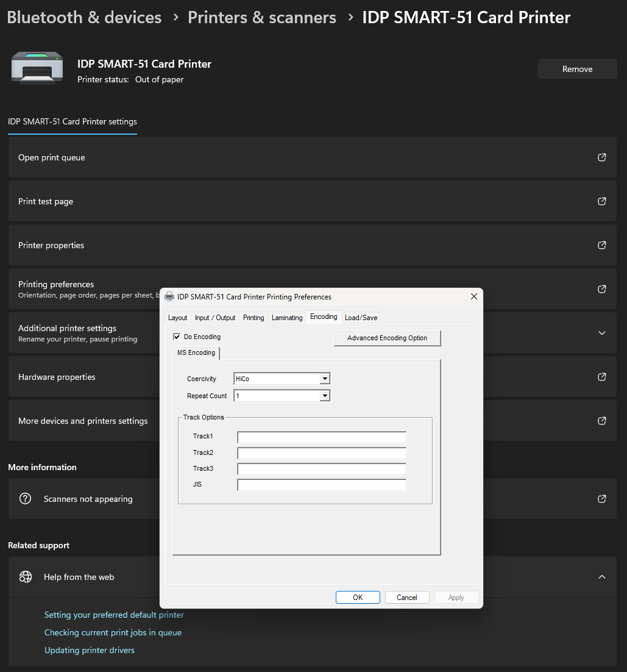Click the question mark icon beside Scanners not appearing
Viewport: 627px width, 672px height.
pos(26,499)
